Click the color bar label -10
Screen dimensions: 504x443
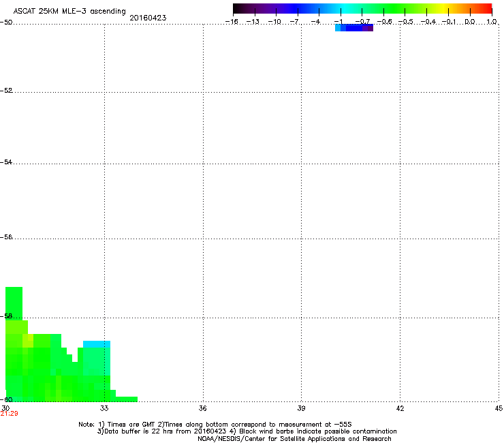274,22
